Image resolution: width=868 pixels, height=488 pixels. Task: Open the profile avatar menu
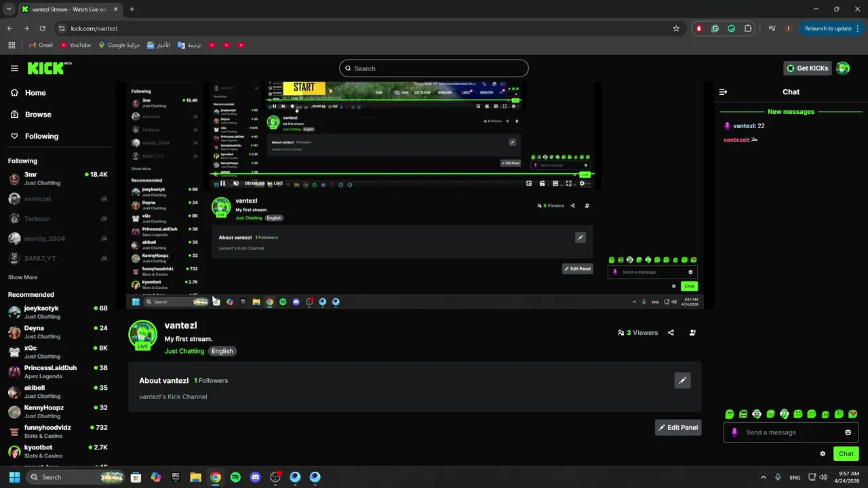click(x=843, y=68)
